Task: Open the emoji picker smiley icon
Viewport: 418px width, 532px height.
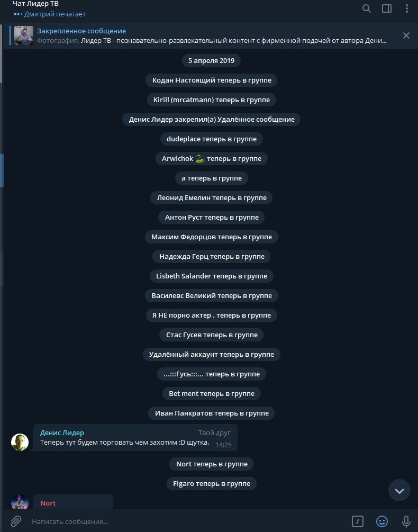Action: pyautogui.click(x=381, y=521)
